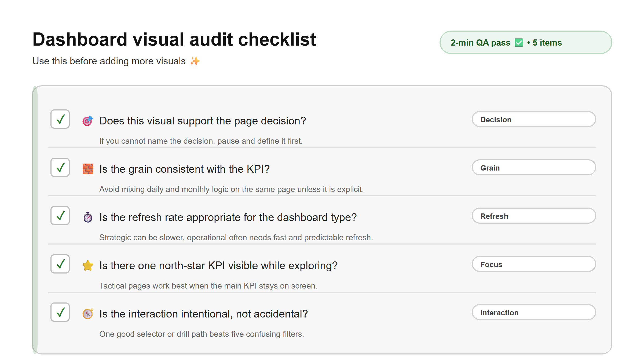644x362 pixels.
Task: Click 'Is the interaction intentional' question text
Action: click(x=203, y=314)
